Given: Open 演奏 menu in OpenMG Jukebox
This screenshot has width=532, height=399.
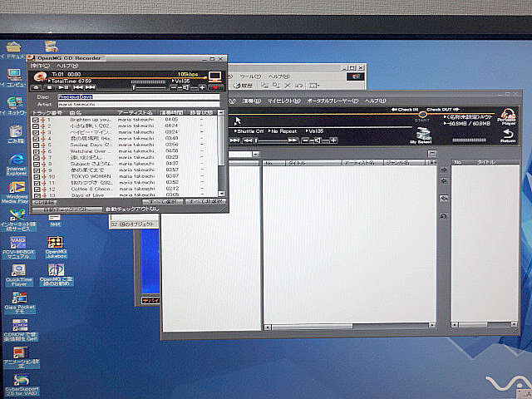Looking at the screenshot, I should point(251,101).
